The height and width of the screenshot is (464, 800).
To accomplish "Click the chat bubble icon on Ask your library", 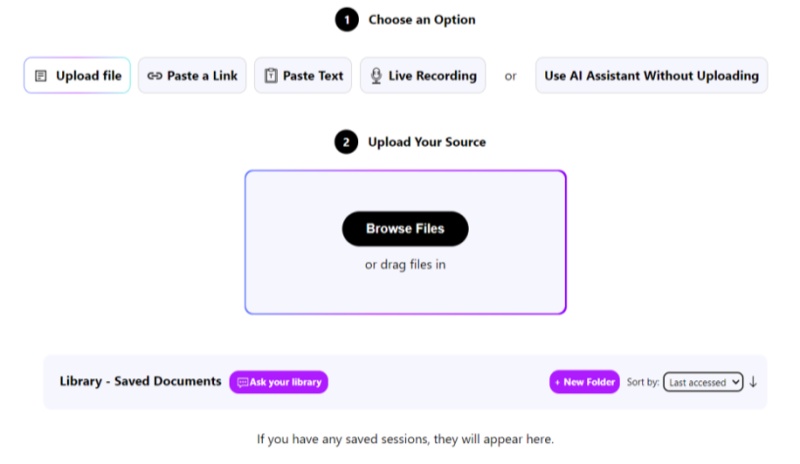I will pyautogui.click(x=242, y=382).
